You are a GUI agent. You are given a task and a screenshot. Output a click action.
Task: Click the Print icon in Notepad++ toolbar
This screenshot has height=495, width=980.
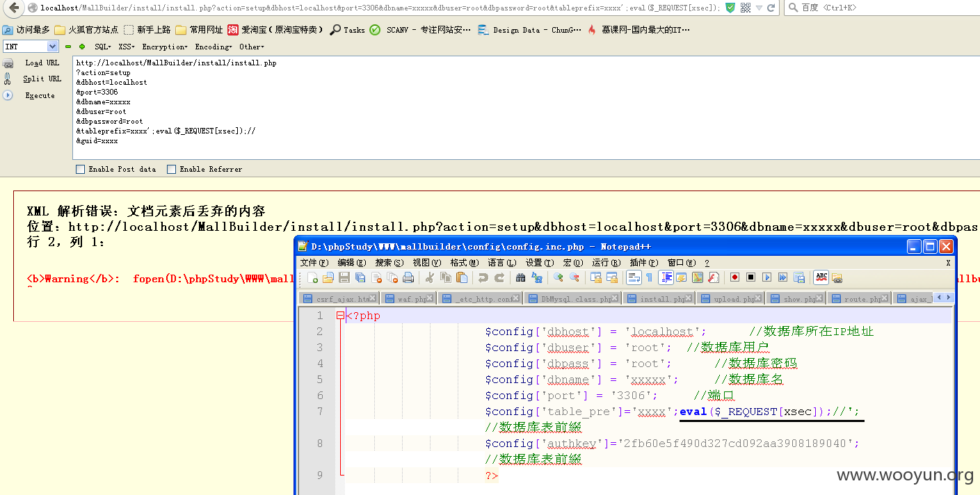point(408,277)
